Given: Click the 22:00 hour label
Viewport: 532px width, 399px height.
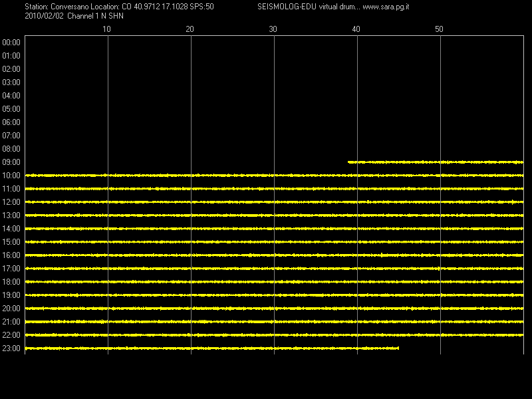Looking at the screenshot, I should (x=11, y=335).
